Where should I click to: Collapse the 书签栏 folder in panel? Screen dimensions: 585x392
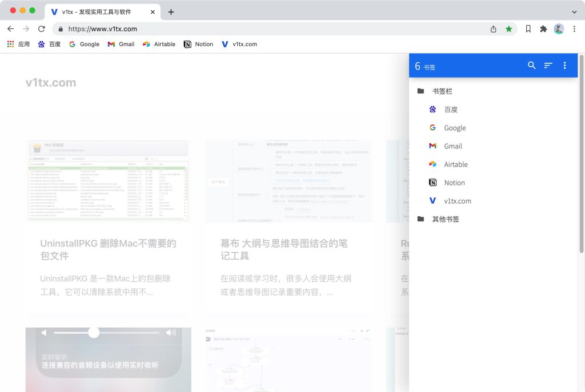(x=493, y=91)
